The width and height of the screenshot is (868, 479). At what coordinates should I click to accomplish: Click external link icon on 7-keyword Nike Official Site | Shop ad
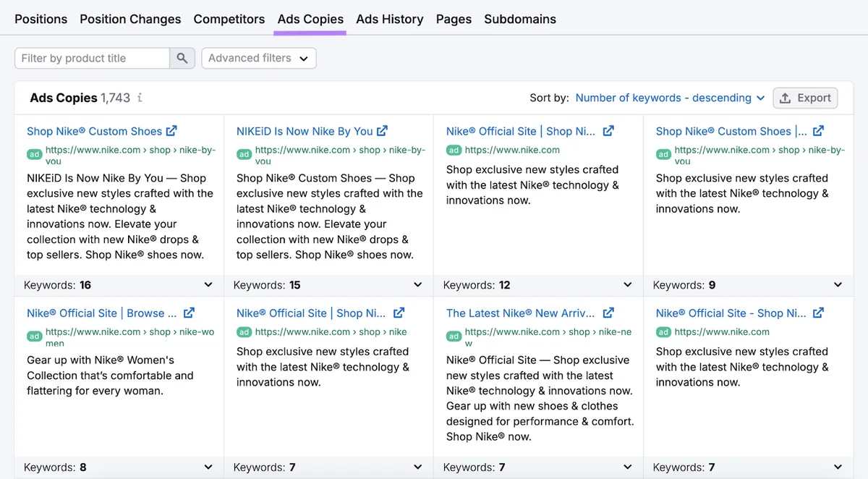(399, 313)
